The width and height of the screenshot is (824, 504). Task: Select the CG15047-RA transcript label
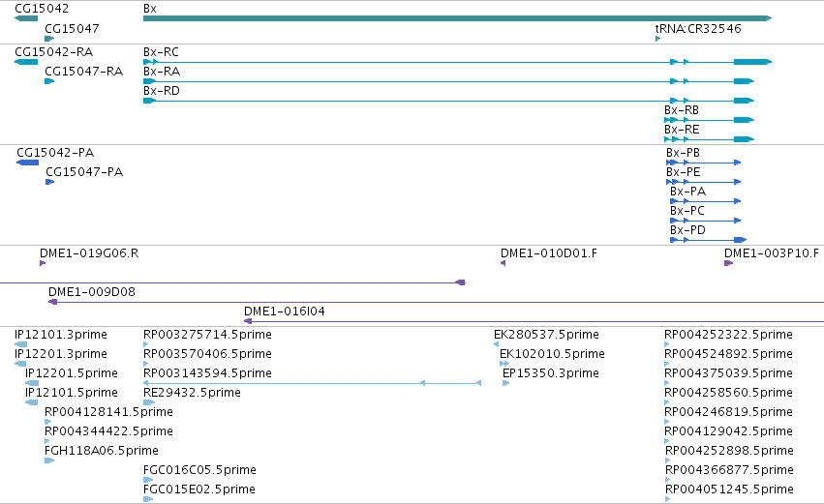83,72
